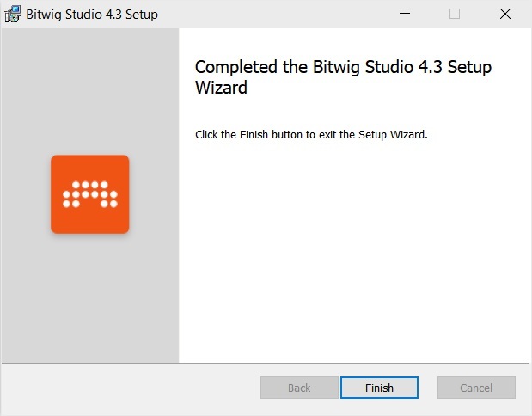The width and height of the screenshot is (532, 416).
Task: Click the disabled Cancel button
Action: click(x=476, y=388)
